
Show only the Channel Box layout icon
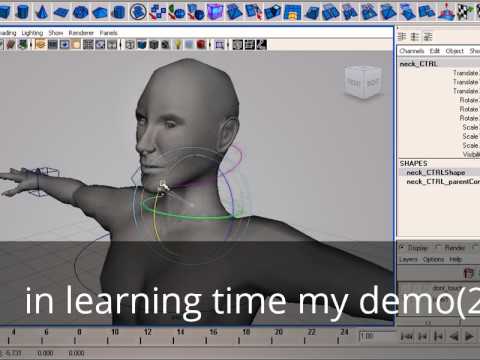pyautogui.click(x=403, y=36)
